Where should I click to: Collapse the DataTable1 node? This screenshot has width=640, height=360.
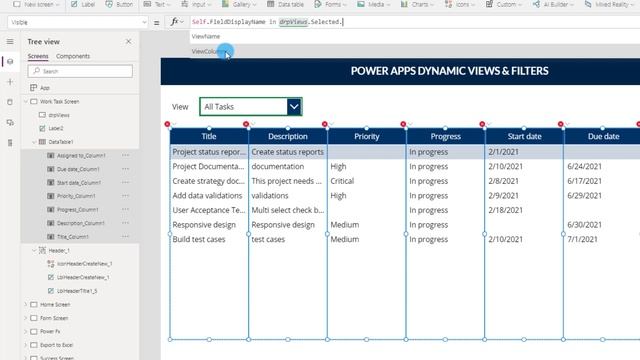tap(34, 142)
